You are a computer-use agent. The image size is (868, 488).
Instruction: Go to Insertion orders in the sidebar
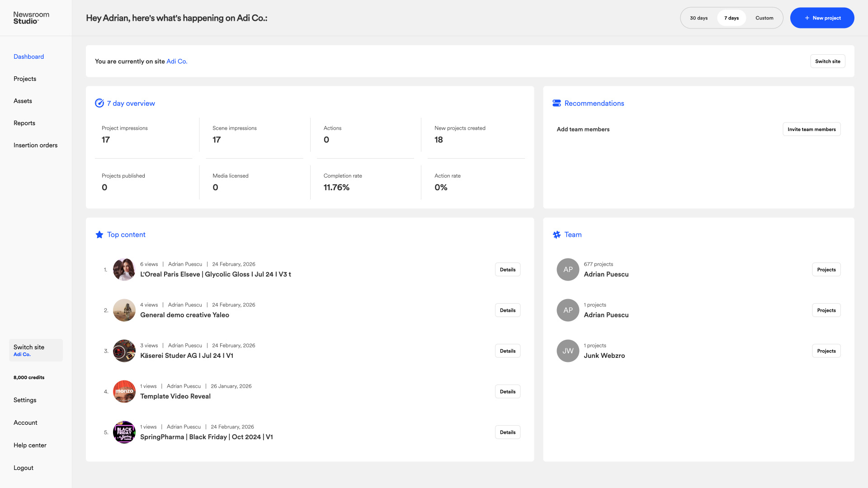(x=35, y=145)
